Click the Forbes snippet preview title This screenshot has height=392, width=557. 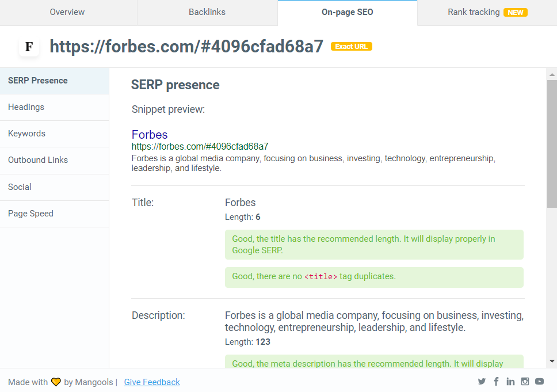150,135
